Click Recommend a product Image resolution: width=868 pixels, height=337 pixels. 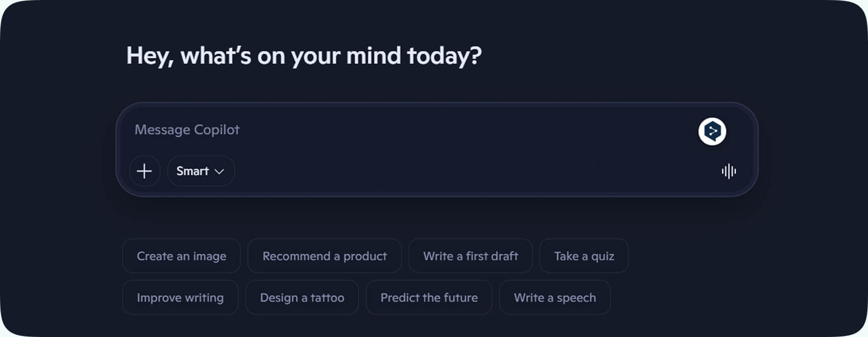pos(324,256)
